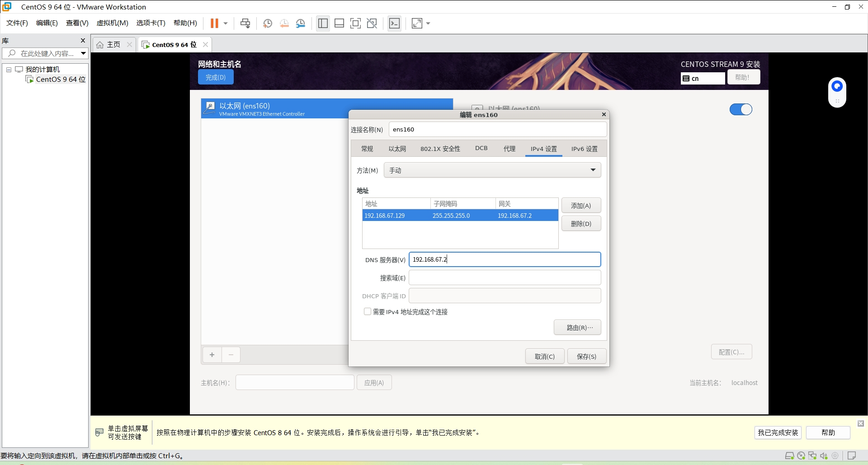Click the CD/DVD drive status icon
This screenshot has width=868, height=465.
coord(801,456)
